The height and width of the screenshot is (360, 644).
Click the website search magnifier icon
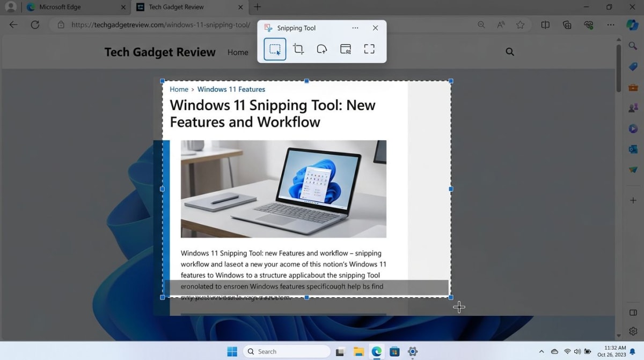click(x=510, y=52)
